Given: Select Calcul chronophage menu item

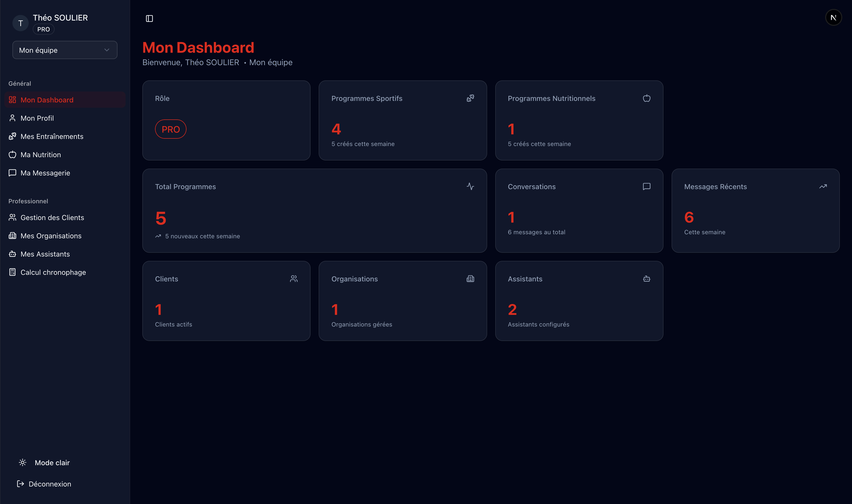Looking at the screenshot, I should pos(53,272).
